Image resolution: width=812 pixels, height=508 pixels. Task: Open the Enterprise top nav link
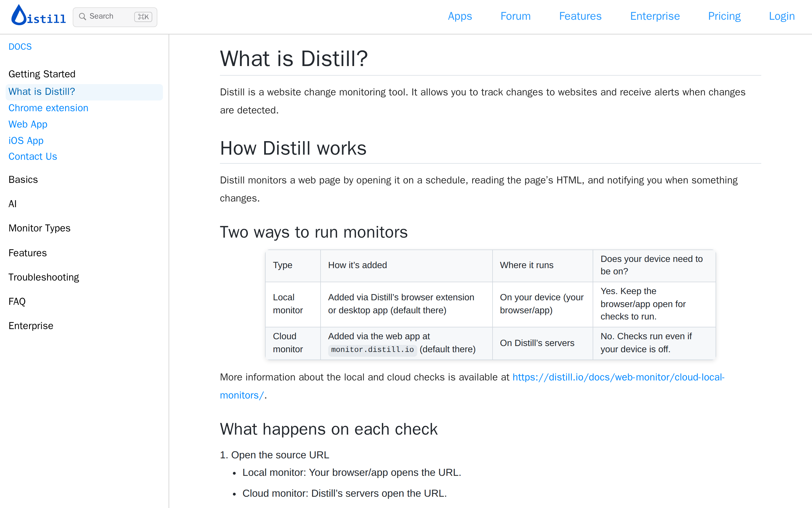pyautogui.click(x=655, y=16)
